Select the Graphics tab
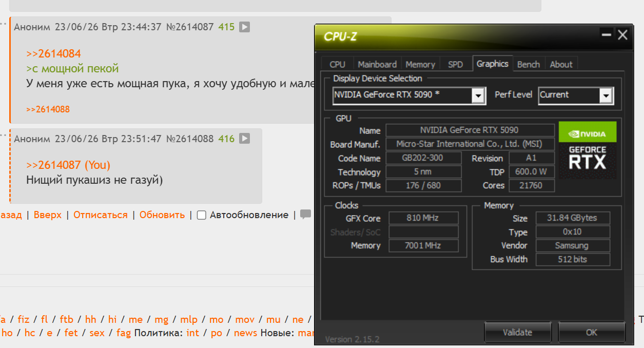 tap(493, 63)
